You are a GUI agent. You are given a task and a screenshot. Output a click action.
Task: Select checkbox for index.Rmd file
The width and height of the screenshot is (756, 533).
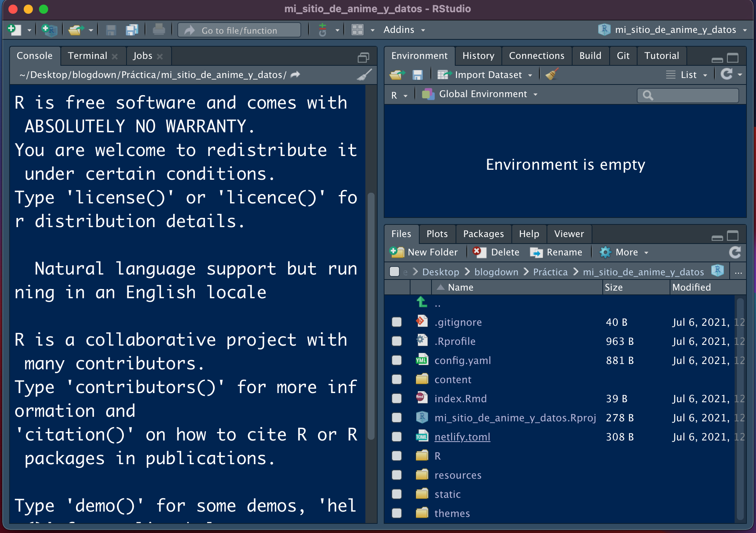pos(397,398)
